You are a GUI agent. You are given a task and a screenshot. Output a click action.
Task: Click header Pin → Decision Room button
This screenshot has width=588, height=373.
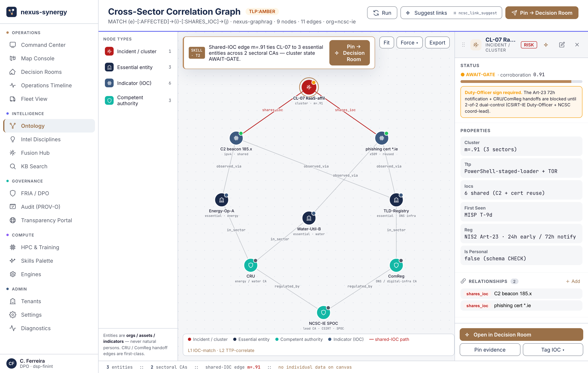(542, 13)
